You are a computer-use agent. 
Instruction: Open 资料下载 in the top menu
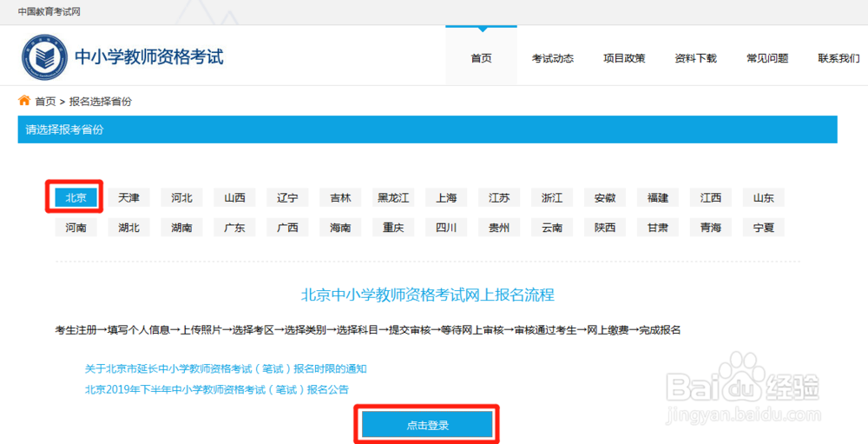click(696, 58)
